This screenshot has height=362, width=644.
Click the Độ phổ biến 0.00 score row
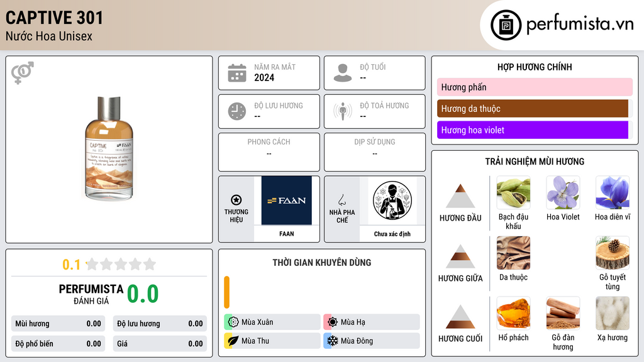tap(58, 344)
